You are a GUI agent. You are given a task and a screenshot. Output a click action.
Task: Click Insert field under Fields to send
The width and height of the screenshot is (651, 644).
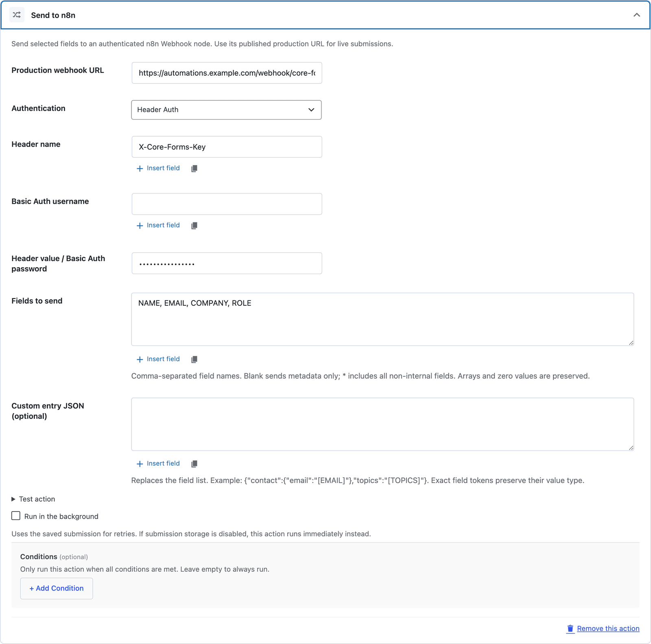[x=158, y=359]
